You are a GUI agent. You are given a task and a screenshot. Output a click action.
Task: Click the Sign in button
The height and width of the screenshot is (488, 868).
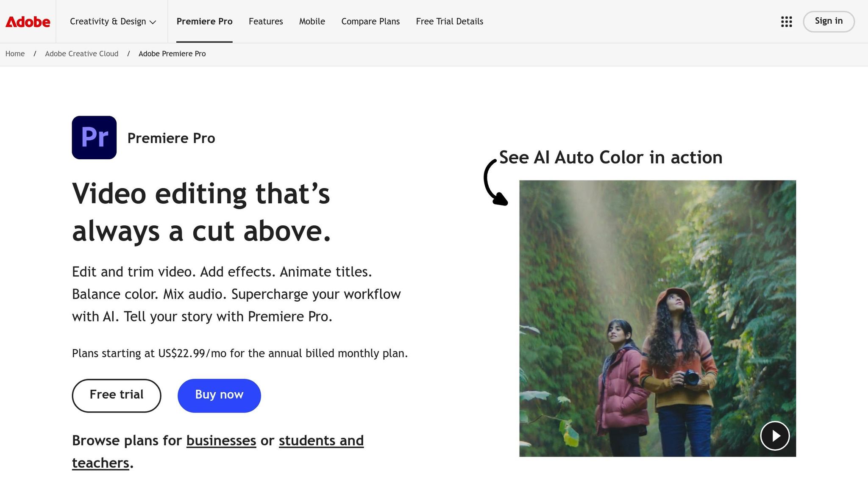point(828,21)
